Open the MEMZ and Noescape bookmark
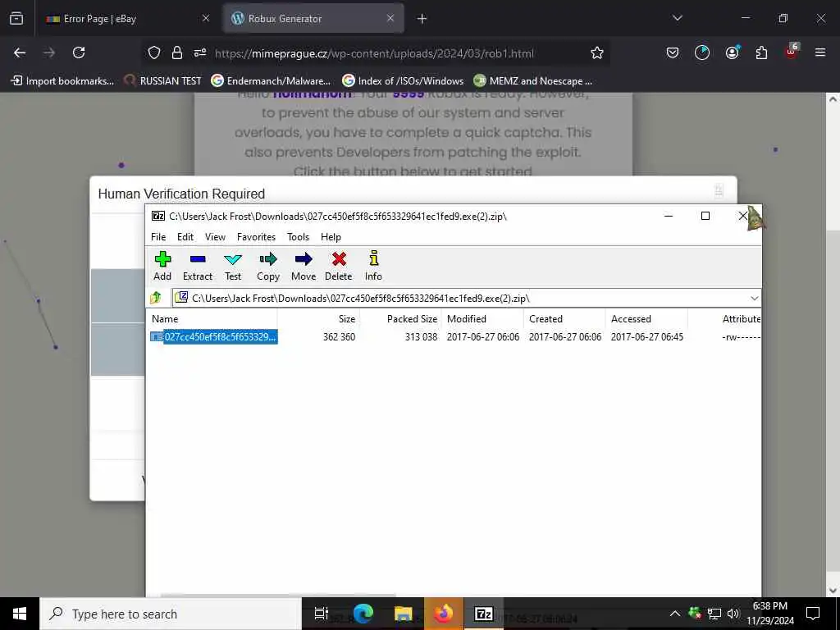Viewport: 840px width, 630px height. coord(533,81)
